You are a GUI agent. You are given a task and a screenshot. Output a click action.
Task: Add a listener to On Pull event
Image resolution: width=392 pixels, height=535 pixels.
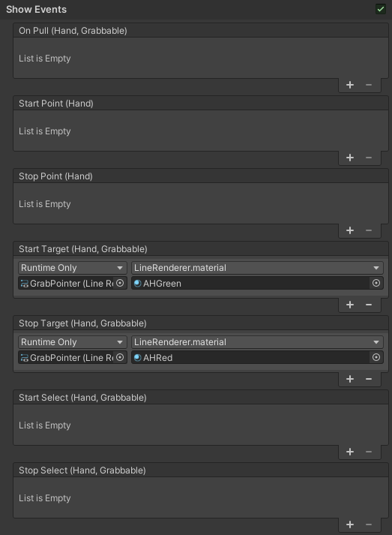click(x=350, y=85)
